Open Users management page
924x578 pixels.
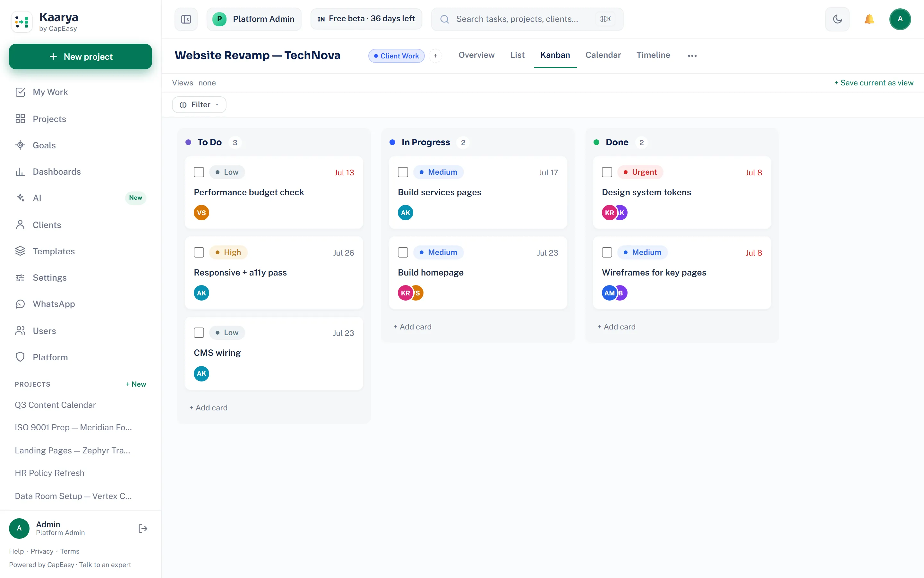[x=80, y=331]
